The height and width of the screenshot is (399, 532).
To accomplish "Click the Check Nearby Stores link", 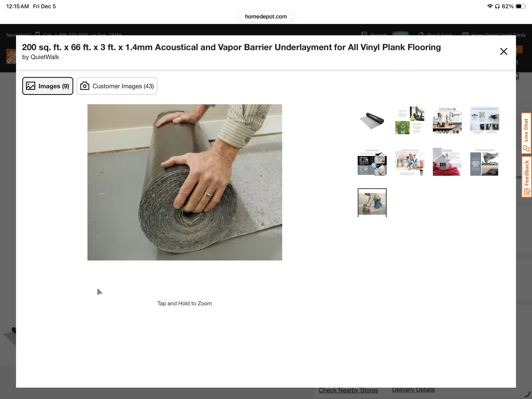I will pyautogui.click(x=348, y=390).
